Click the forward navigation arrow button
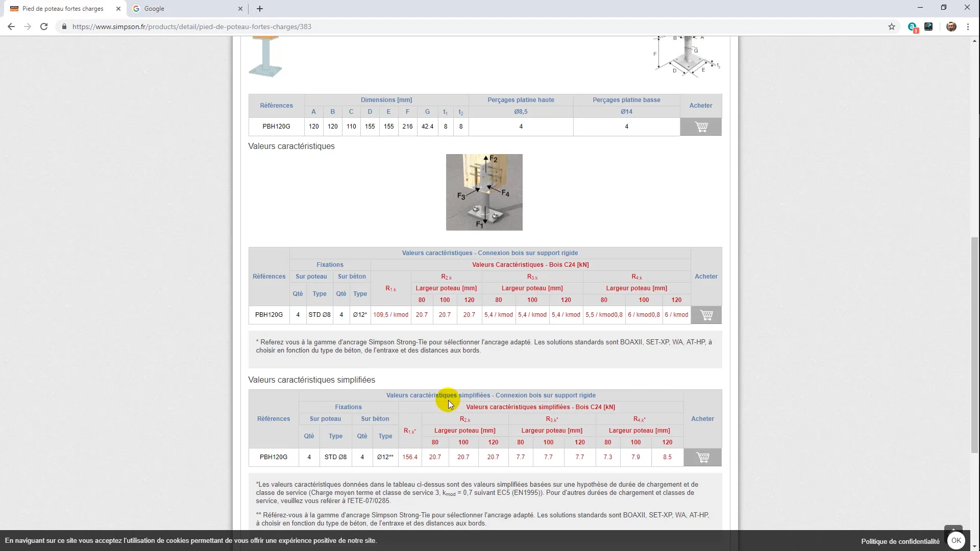The width and height of the screenshot is (980, 551). 27,27
